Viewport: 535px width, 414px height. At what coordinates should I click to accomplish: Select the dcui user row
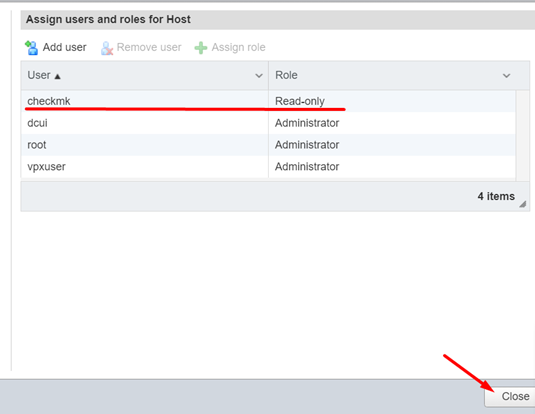268,123
